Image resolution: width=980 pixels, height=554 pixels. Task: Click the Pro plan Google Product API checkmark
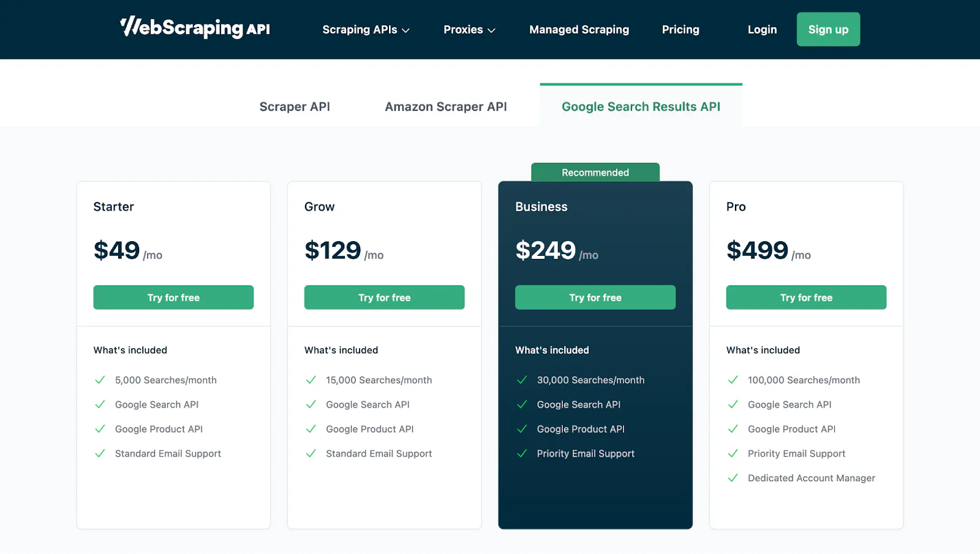click(x=733, y=429)
